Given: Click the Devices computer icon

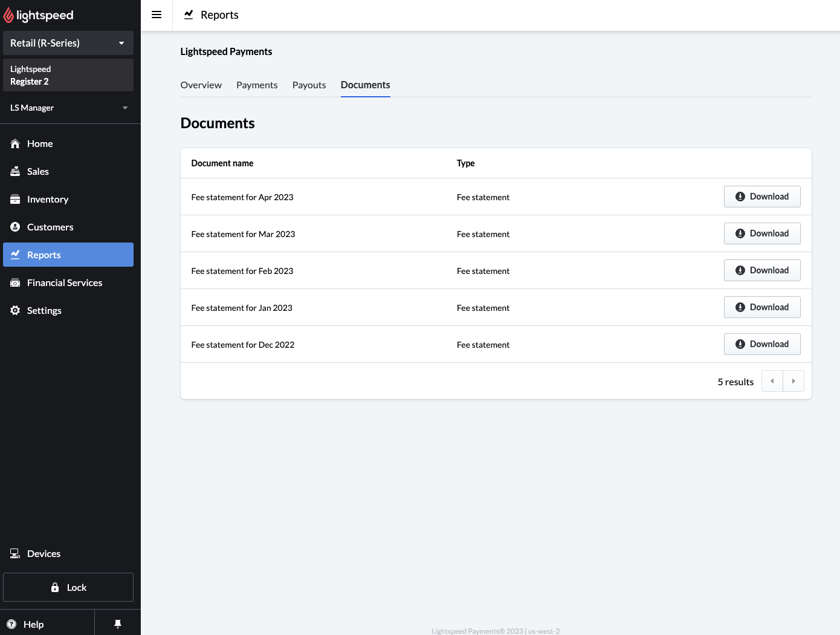Looking at the screenshot, I should click(x=15, y=554).
